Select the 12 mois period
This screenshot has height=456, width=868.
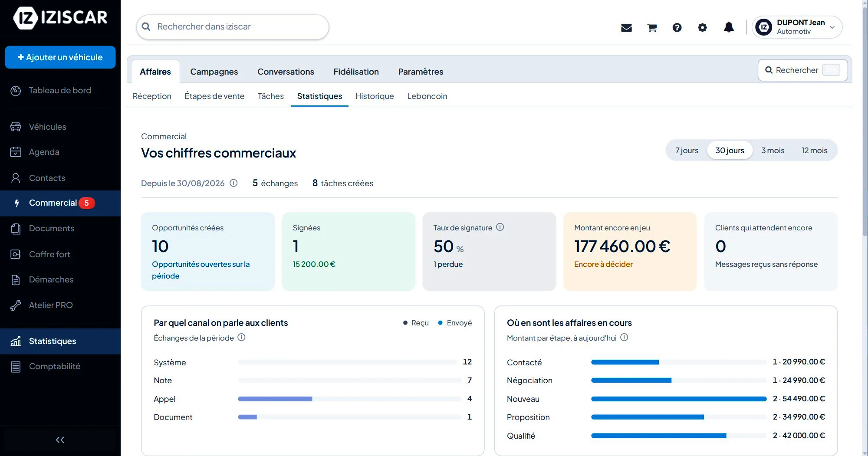pyautogui.click(x=814, y=151)
